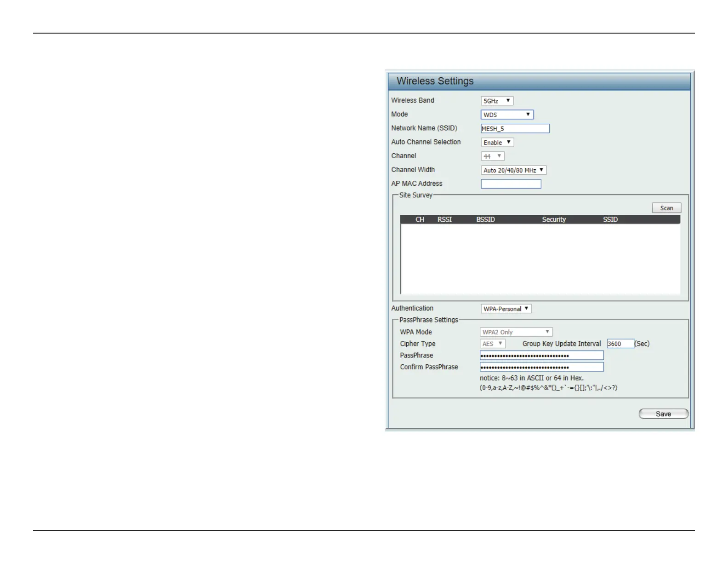This screenshot has height=563, width=728.
Task: Click the PassPhrase Settings group label
Action: click(428, 320)
